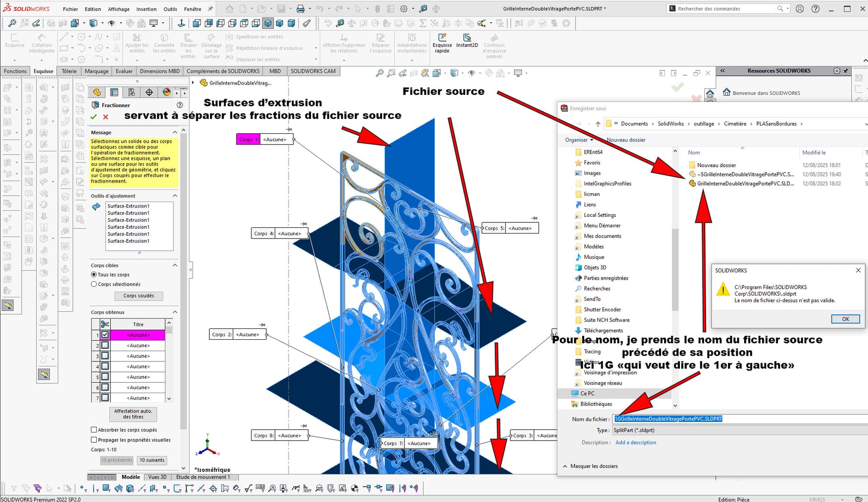Open the Type SplitPart combo box
The image size is (868, 502).
click(740, 430)
